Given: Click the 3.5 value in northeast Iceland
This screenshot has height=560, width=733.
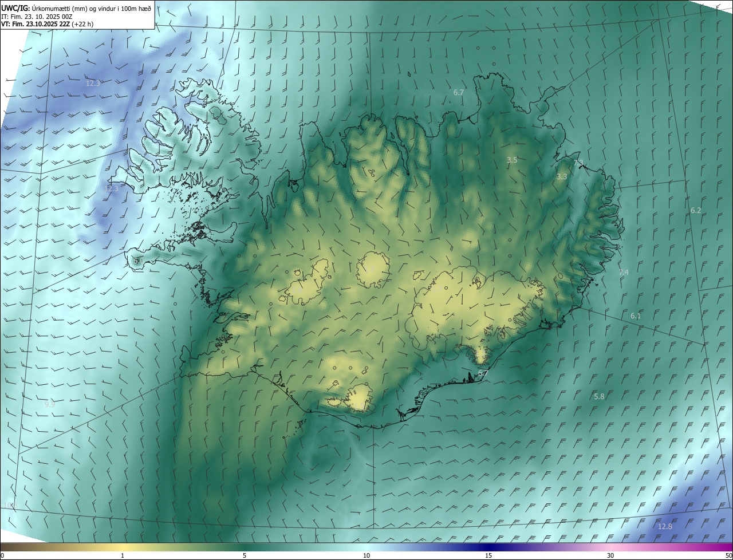Looking at the screenshot, I should pos(512,160).
